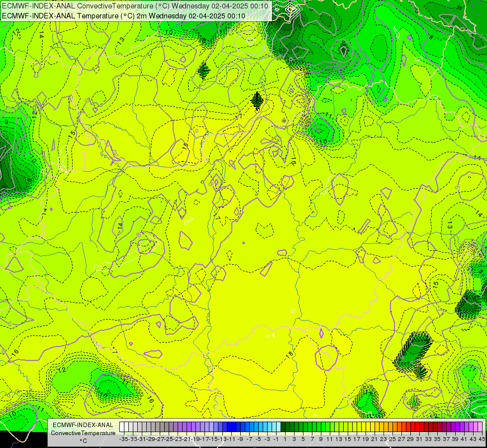Click the 45 value on the color scale
This screenshot has width=487, height=448.
[x=482, y=439]
